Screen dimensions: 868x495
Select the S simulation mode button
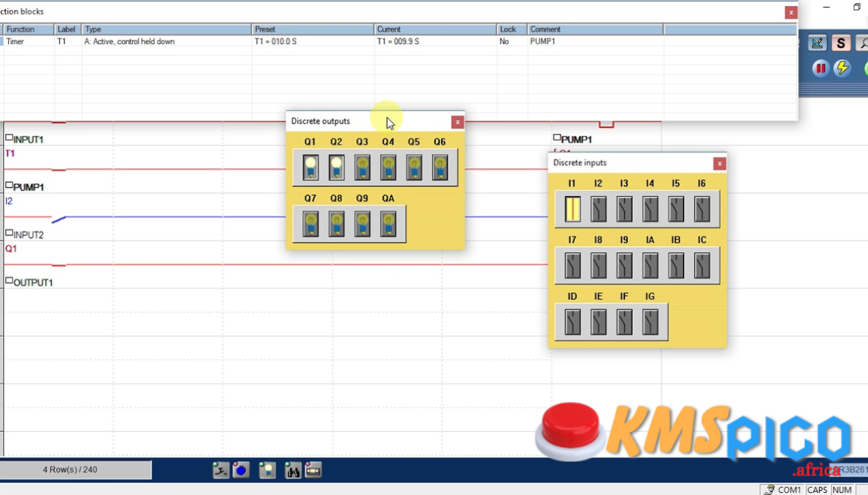click(x=841, y=43)
